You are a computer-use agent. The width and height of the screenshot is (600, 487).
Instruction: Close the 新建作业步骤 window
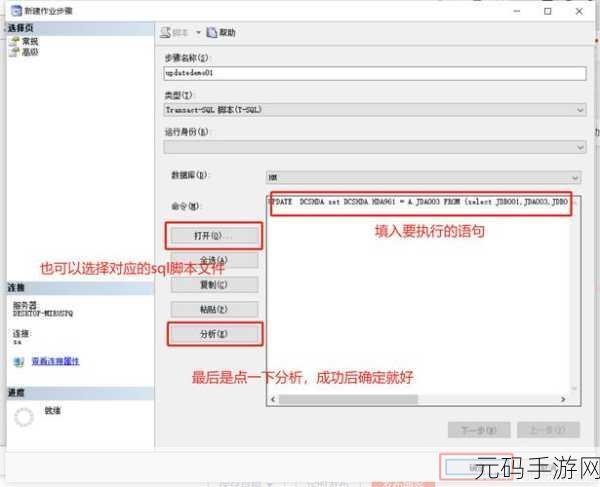click(x=579, y=11)
